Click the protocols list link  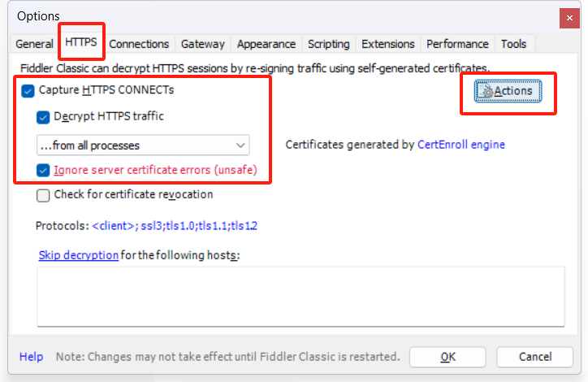(175, 226)
